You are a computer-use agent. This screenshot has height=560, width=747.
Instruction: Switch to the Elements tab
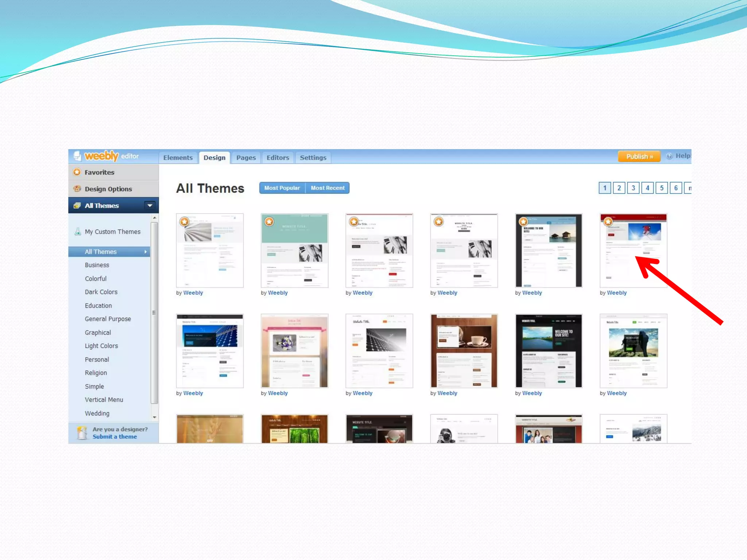(x=178, y=158)
